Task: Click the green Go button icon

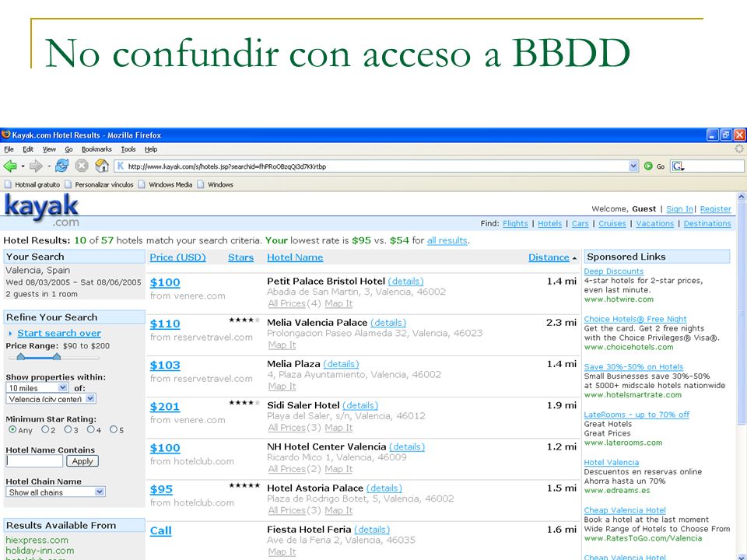Action: [648, 166]
